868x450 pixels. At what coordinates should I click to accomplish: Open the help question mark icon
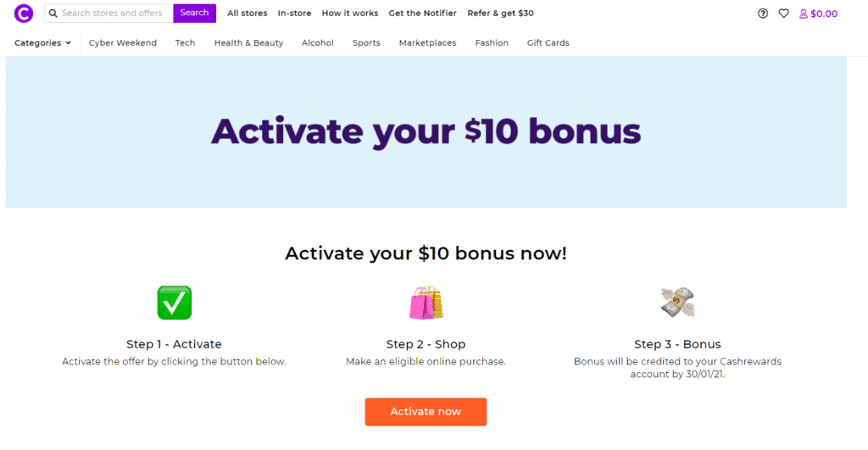(x=763, y=14)
